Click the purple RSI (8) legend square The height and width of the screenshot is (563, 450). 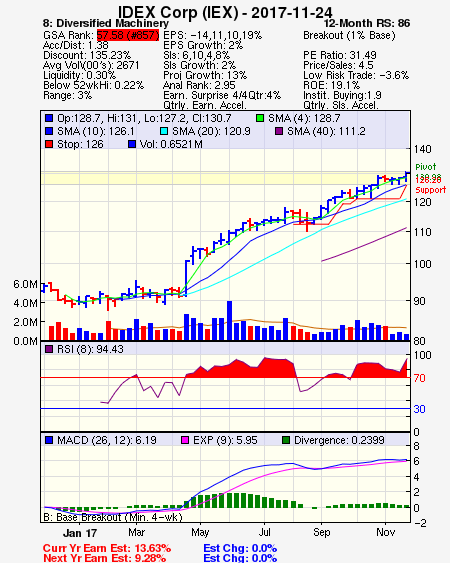tap(49, 349)
